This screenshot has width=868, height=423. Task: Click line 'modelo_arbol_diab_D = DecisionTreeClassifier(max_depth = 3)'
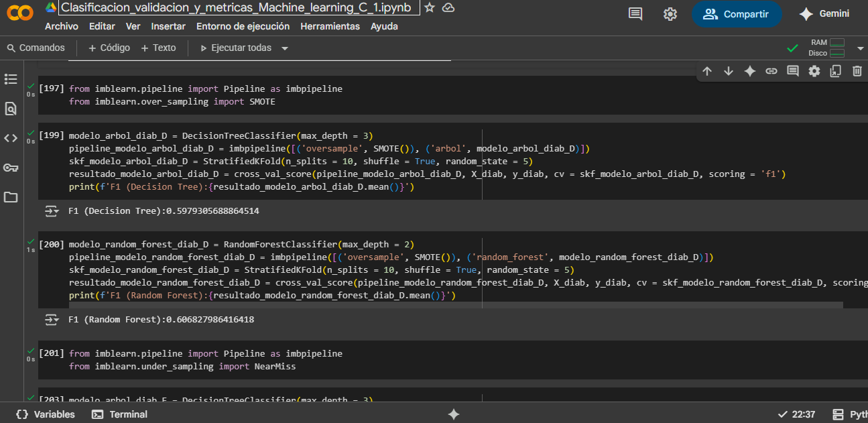[221, 135]
